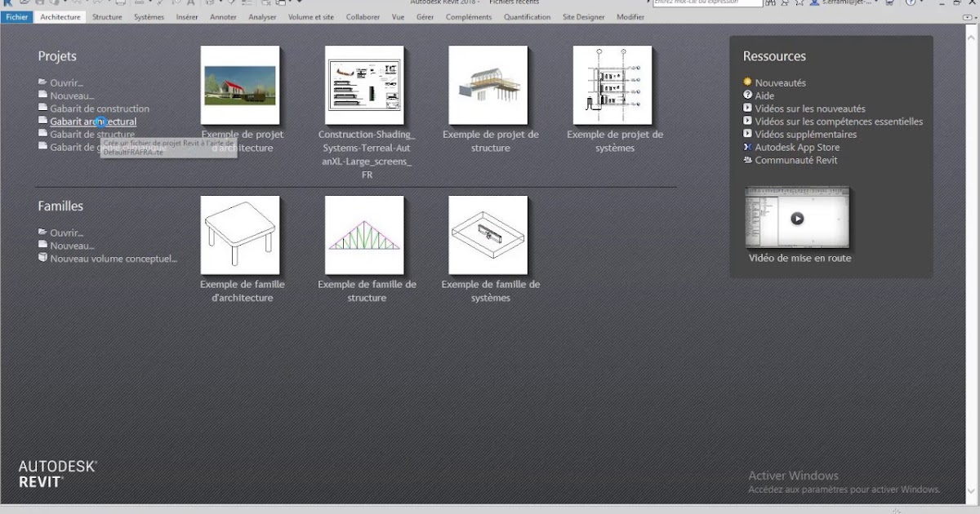Play the Vidéo de mise en route
The image size is (980, 514).
(797, 218)
